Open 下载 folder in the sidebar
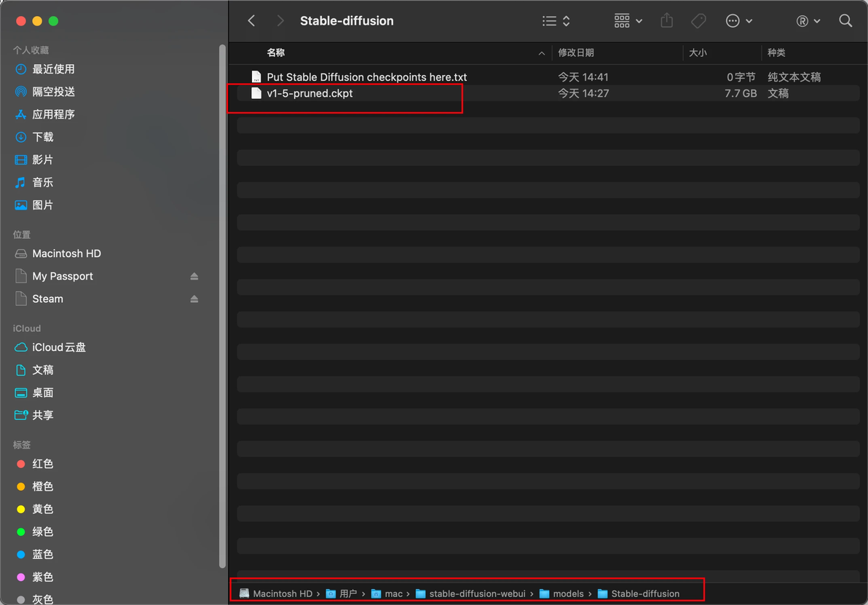Image resolution: width=868 pixels, height=605 pixels. point(43,138)
